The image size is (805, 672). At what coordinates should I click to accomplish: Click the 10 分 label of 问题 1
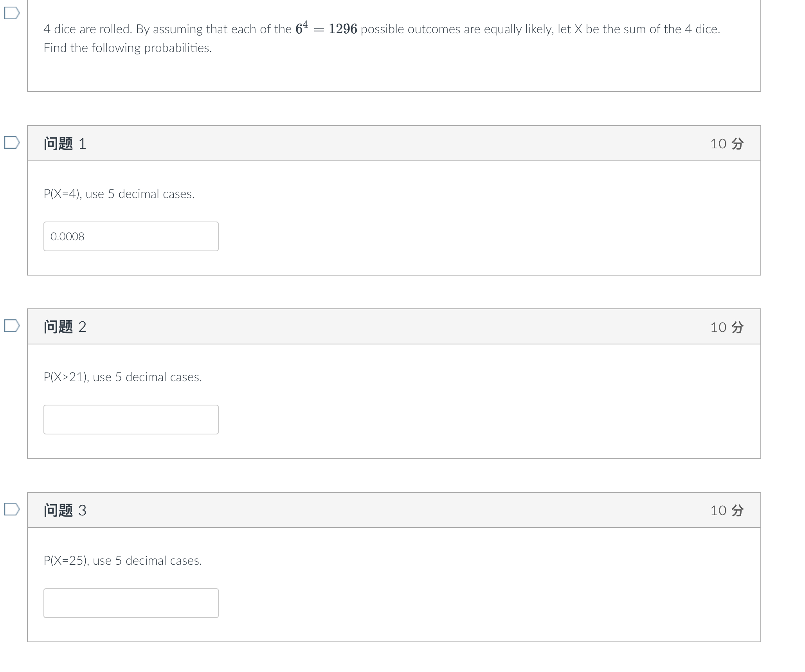727,144
